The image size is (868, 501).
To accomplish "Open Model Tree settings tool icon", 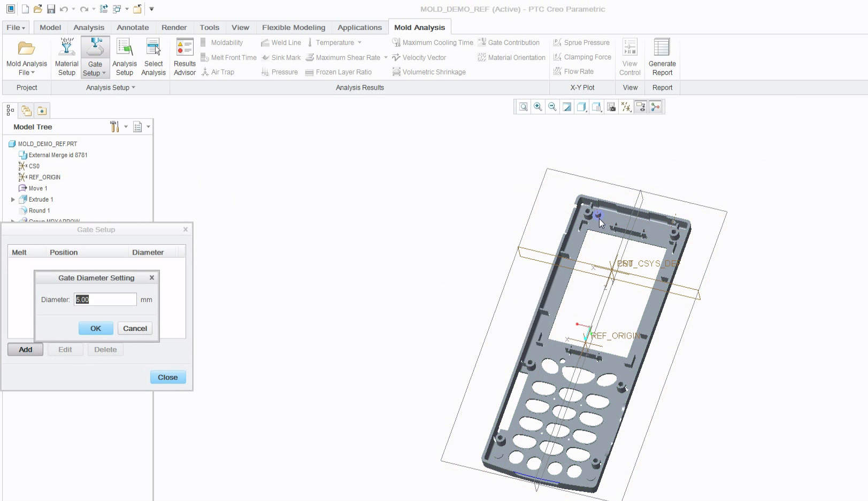I will [114, 127].
